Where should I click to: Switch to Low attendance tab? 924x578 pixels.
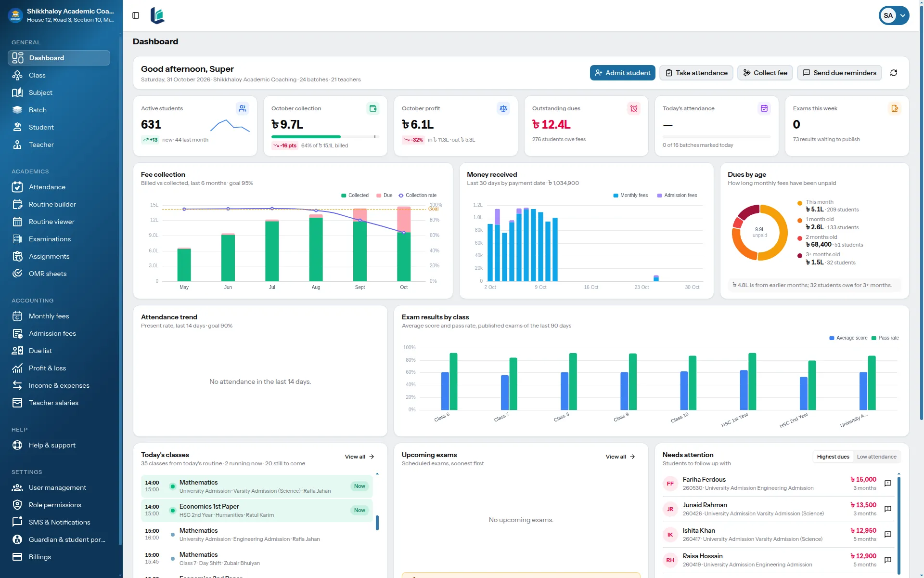876,457
